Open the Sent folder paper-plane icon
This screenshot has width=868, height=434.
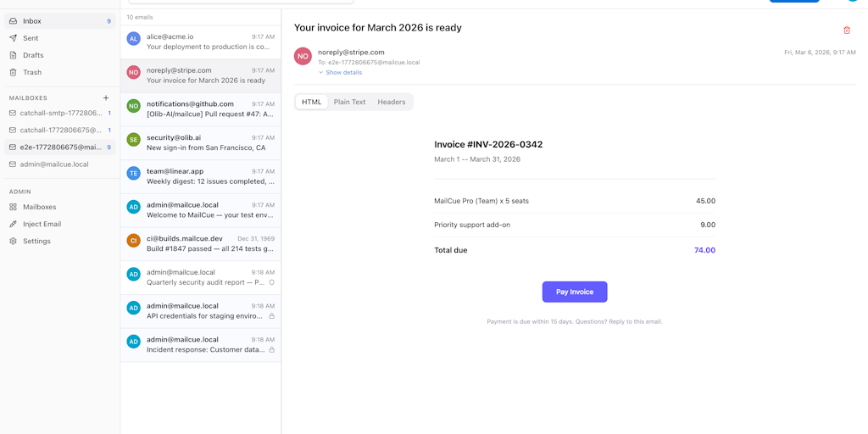[13, 38]
